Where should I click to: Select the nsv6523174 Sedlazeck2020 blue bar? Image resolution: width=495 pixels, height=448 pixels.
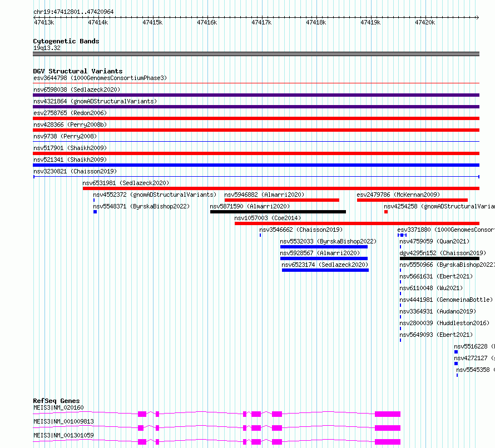pyautogui.click(x=325, y=270)
